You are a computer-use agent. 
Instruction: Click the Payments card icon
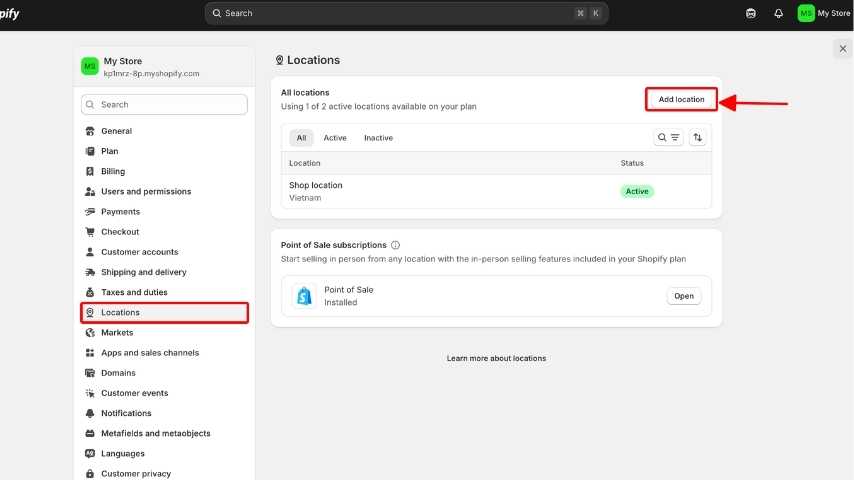click(x=90, y=211)
